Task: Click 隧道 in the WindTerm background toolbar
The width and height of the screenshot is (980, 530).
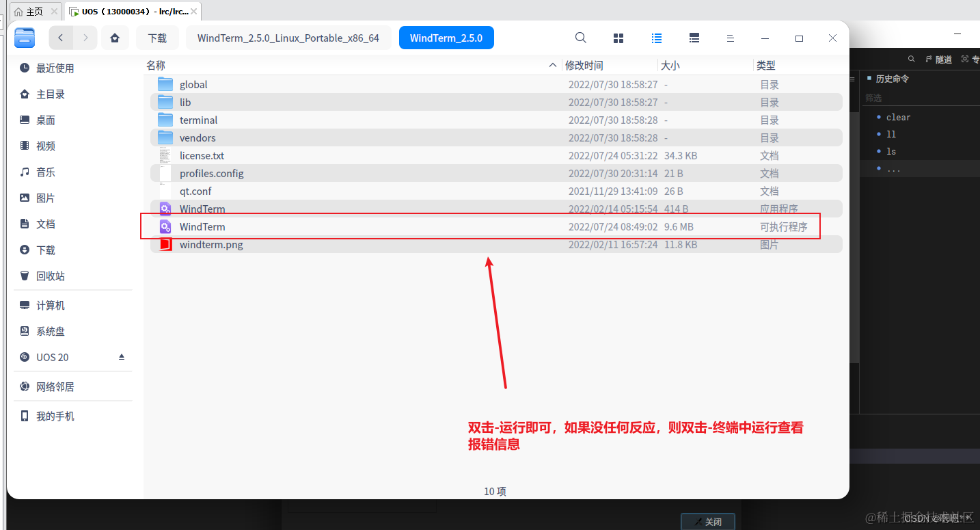Action: click(939, 59)
